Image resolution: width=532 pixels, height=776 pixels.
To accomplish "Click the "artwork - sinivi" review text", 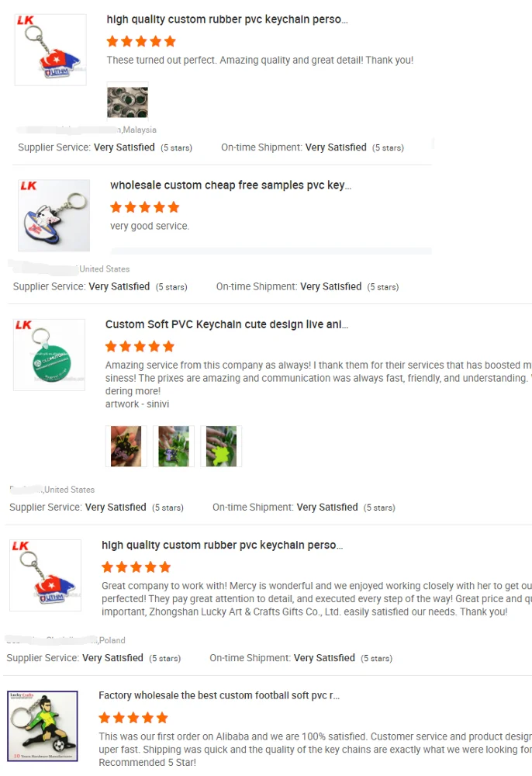I will click(x=137, y=404).
